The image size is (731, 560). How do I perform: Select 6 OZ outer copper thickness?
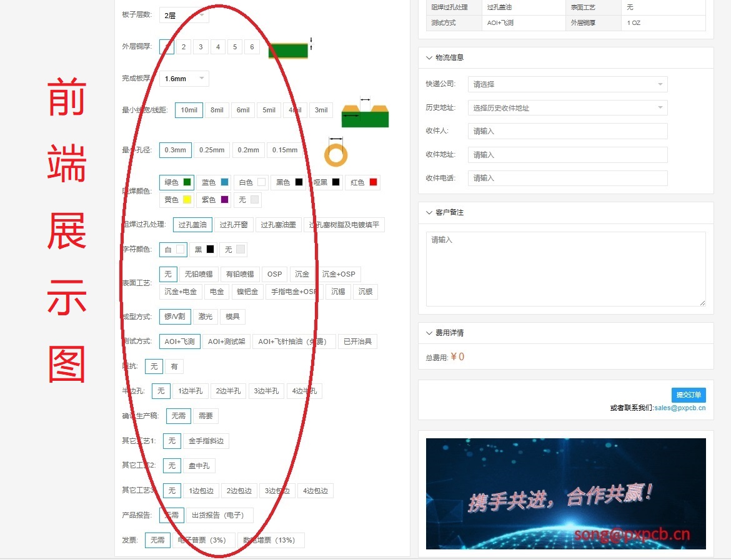pos(252,46)
